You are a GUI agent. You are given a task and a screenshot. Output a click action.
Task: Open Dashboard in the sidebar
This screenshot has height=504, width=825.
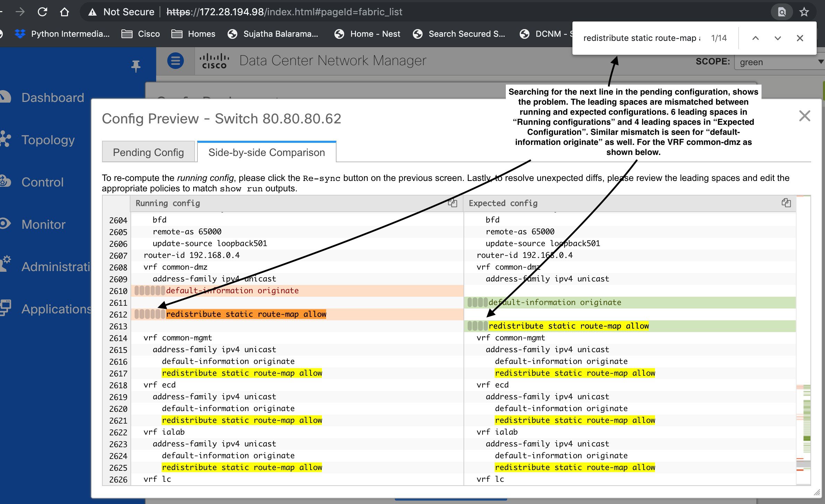tap(52, 97)
